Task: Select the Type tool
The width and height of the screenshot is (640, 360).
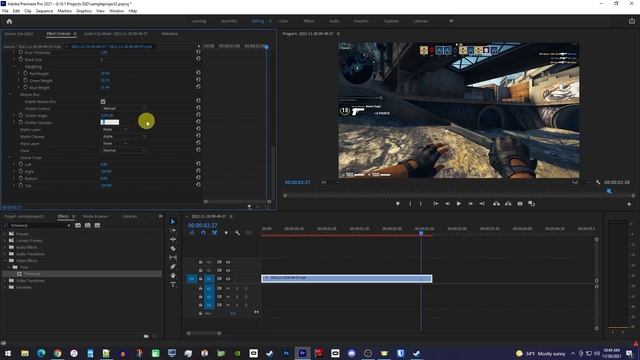Action: tap(173, 284)
